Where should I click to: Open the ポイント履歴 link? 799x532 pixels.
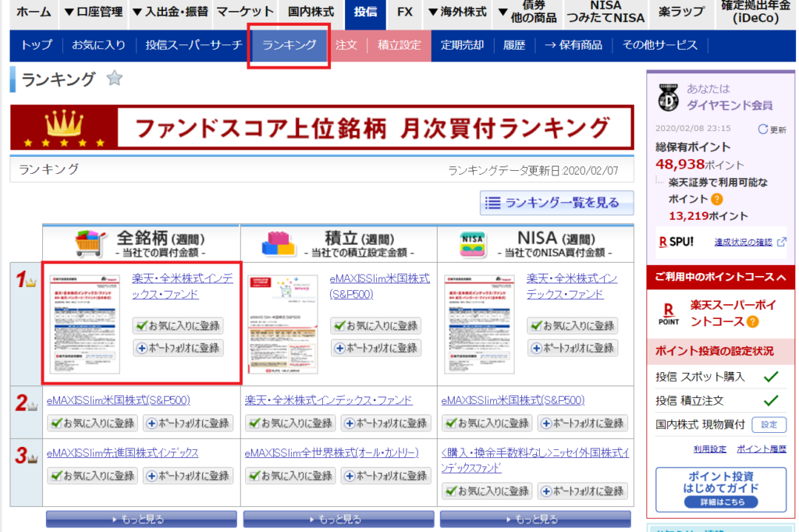coord(762,449)
